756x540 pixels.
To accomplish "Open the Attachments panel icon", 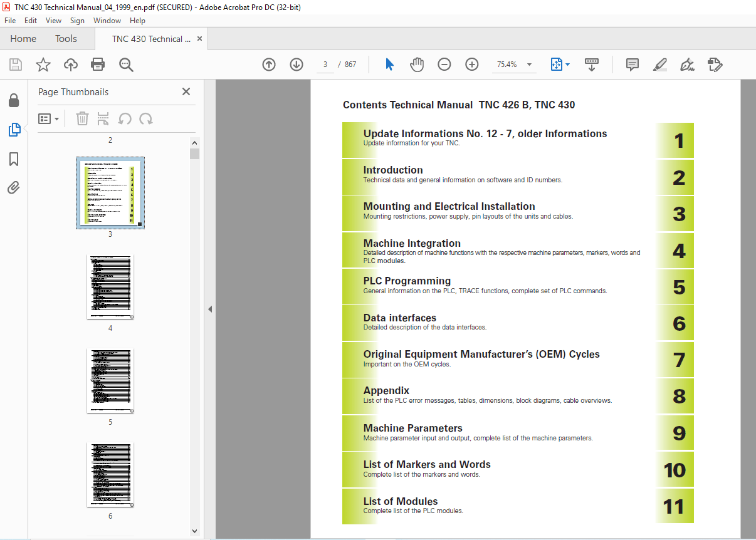I will [x=14, y=187].
